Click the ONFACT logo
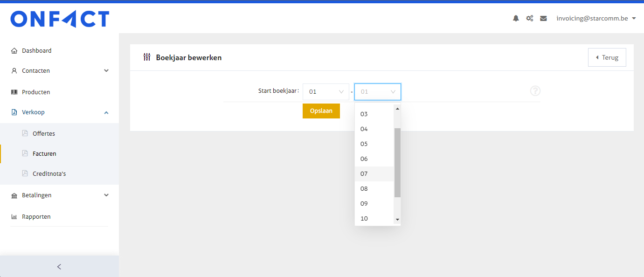The height and width of the screenshot is (277, 644). [x=60, y=19]
